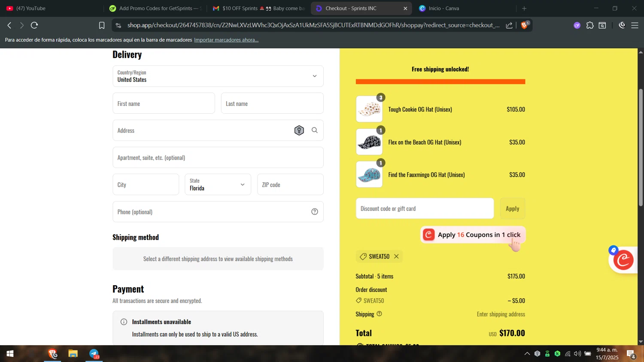Click the Subtotal · 5 items text
The height and width of the screenshot is (362, 644).
click(374, 276)
